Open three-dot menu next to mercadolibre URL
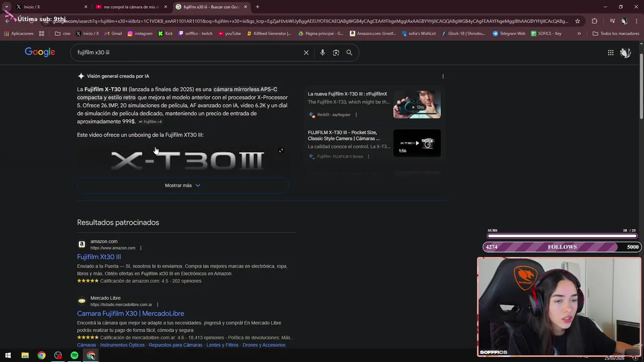Screen dimensions: 644x362 [x=157, y=305]
